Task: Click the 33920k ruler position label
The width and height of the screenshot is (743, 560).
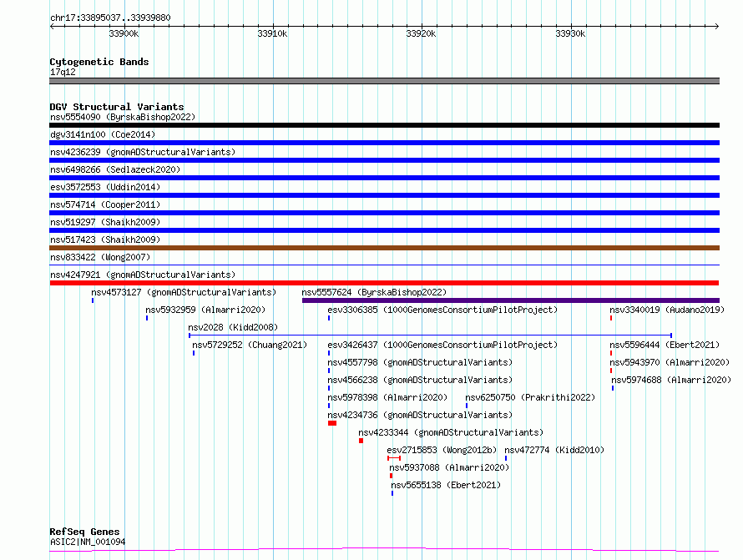Action: [421, 33]
